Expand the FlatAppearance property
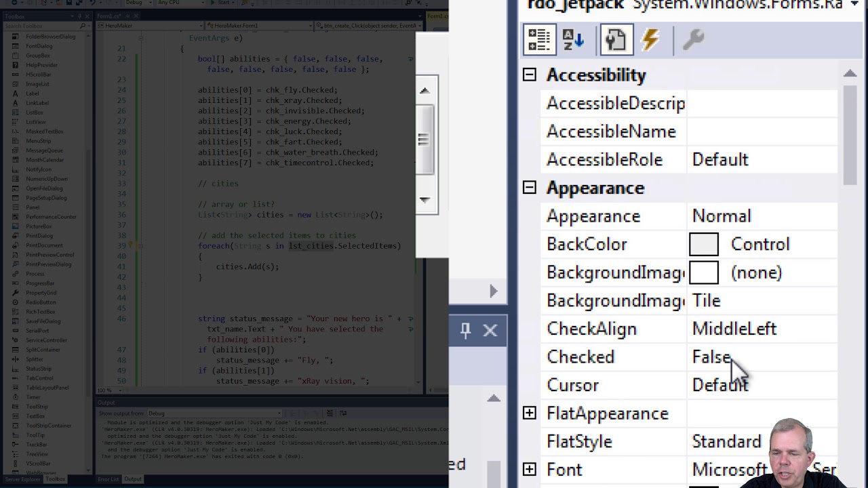868x488 pixels. pyautogui.click(x=530, y=413)
